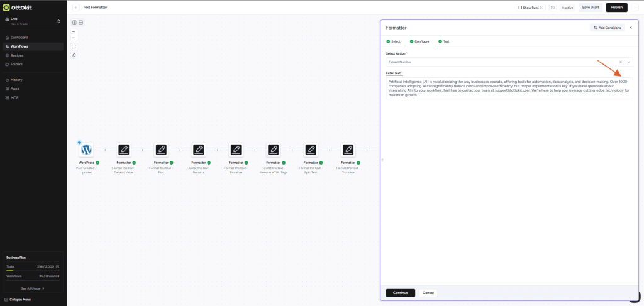Enable the Show Runs checkbox
The width and height of the screenshot is (644, 306).
coord(519,8)
